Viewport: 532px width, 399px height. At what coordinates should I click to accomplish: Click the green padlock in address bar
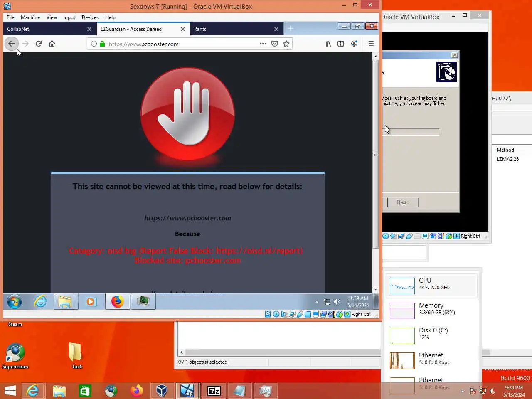click(102, 44)
